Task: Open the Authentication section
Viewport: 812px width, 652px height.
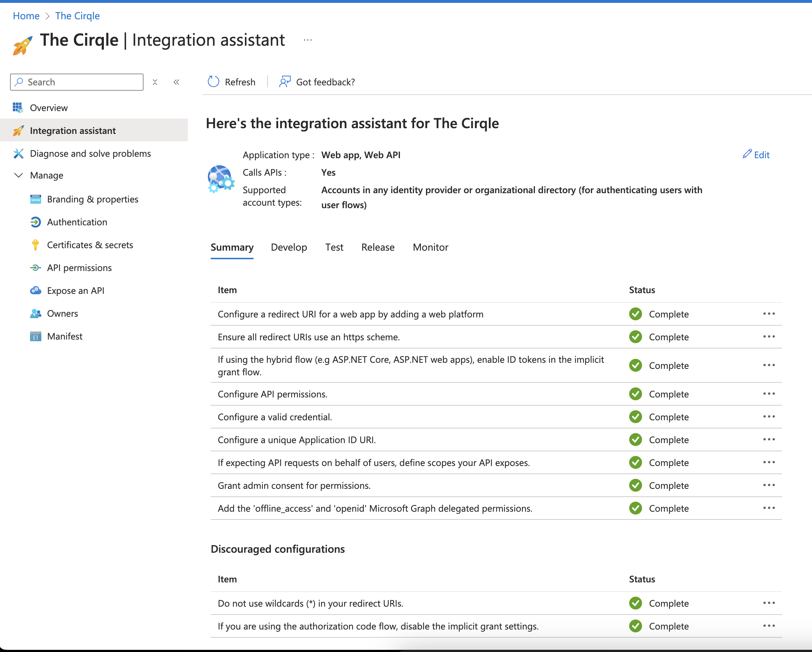Action: [77, 222]
